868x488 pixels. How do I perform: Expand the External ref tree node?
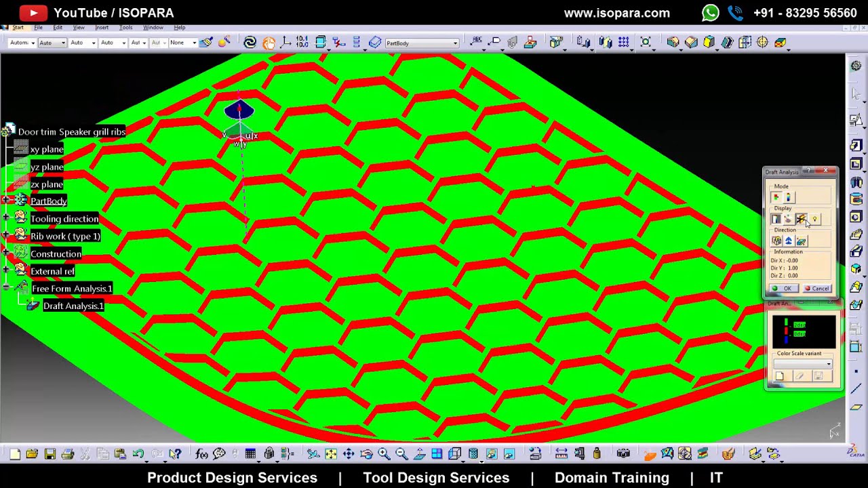5,270
